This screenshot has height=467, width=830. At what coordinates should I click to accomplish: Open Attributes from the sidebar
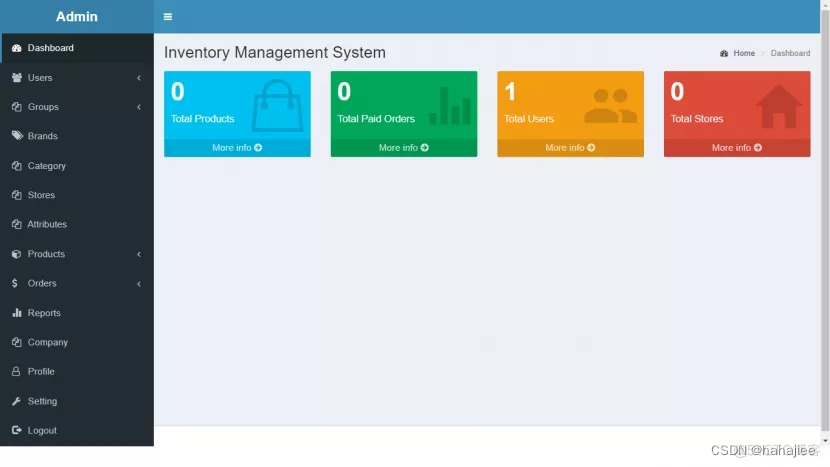coord(77,224)
